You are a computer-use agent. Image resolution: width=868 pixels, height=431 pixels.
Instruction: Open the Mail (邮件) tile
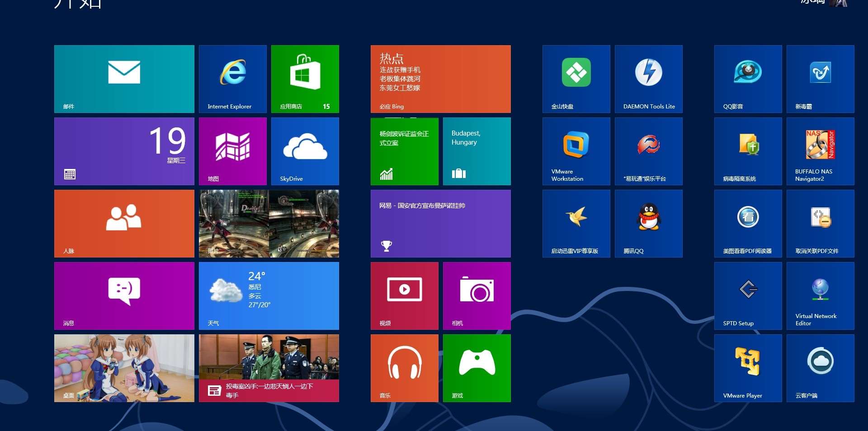click(124, 79)
